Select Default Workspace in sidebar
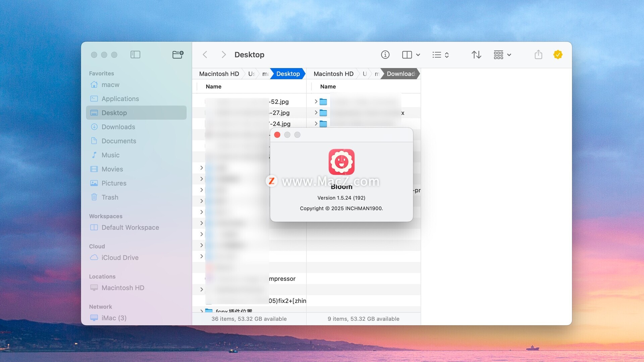The height and width of the screenshot is (362, 644). coord(130,228)
